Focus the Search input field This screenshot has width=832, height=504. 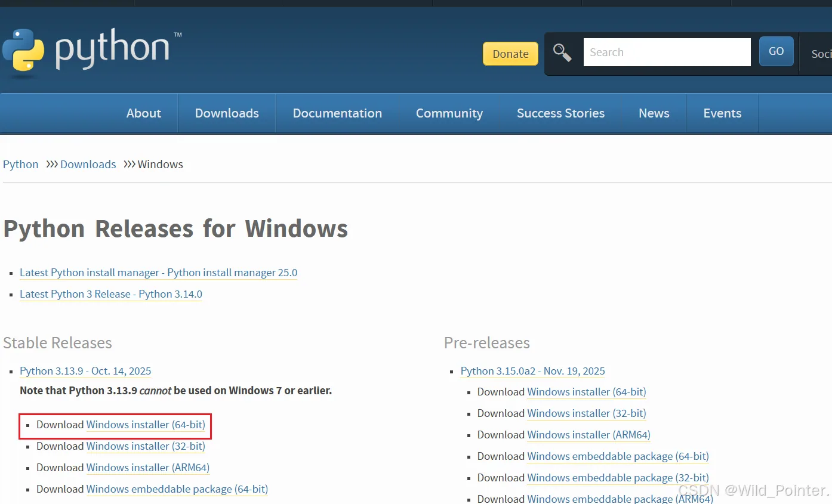(667, 52)
